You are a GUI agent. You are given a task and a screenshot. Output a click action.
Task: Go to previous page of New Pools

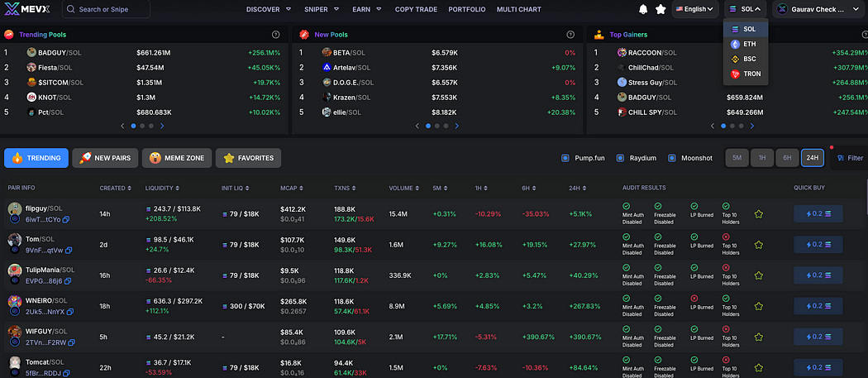click(417, 126)
